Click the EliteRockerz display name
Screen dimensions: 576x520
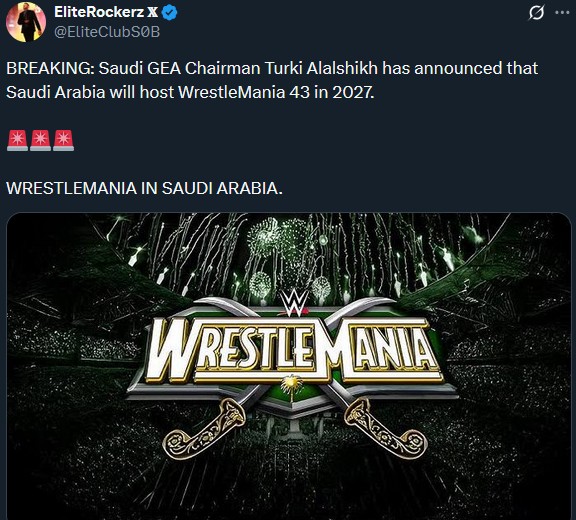click(99, 12)
